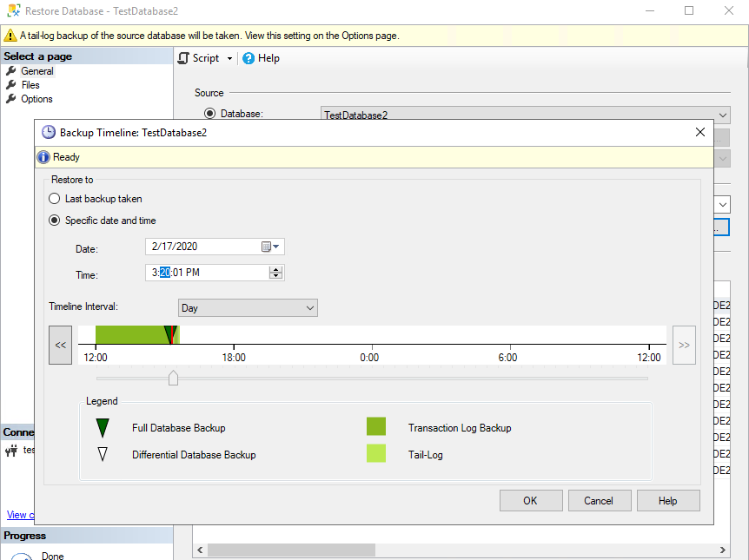Viewport: 749px width, 560px height.
Task: Click the full database backup marker on timeline
Action: pos(169,334)
